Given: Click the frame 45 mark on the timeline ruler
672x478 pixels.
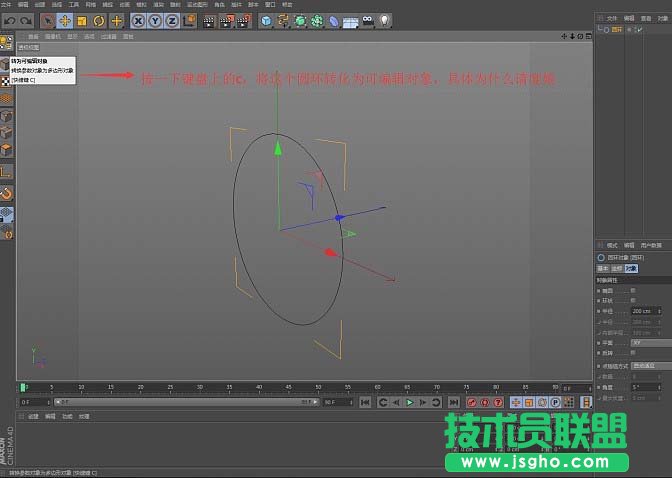Looking at the screenshot, I should tap(288, 388).
